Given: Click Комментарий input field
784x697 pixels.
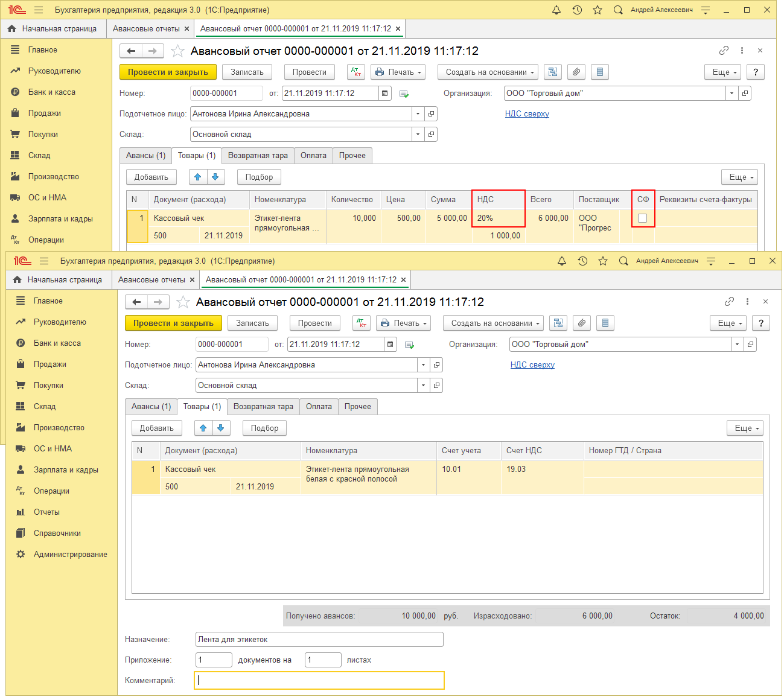Looking at the screenshot, I should [x=319, y=680].
